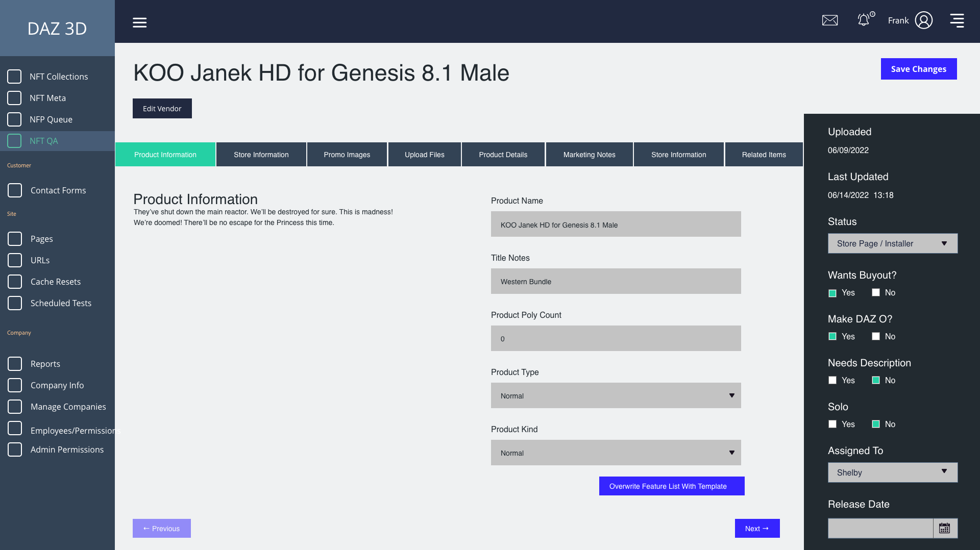The width and height of the screenshot is (980, 550).
Task: Click the NFP Queue sidebar icon box
Action: (14, 119)
